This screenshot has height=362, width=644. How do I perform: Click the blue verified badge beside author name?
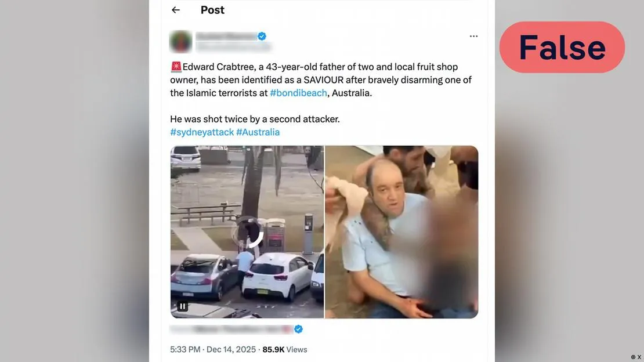pyautogui.click(x=262, y=36)
